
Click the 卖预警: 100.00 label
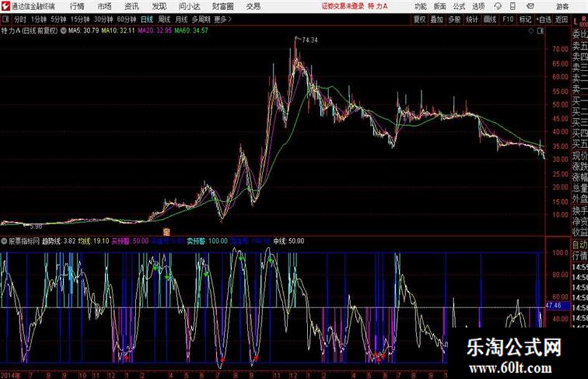click(207, 241)
